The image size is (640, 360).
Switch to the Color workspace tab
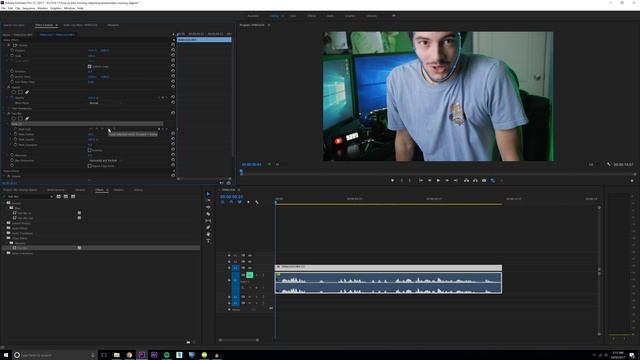[293, 16]
